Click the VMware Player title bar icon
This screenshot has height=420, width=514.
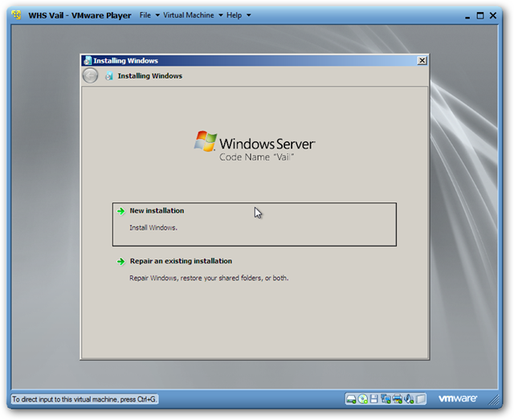click(16, 15)
